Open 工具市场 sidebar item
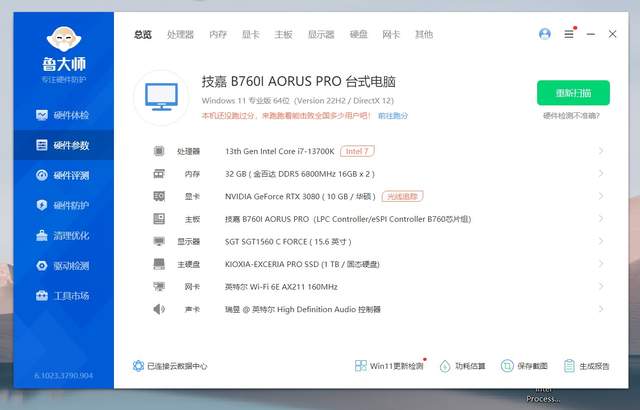This screenshot has width=640, height=410. coord(63,295)
